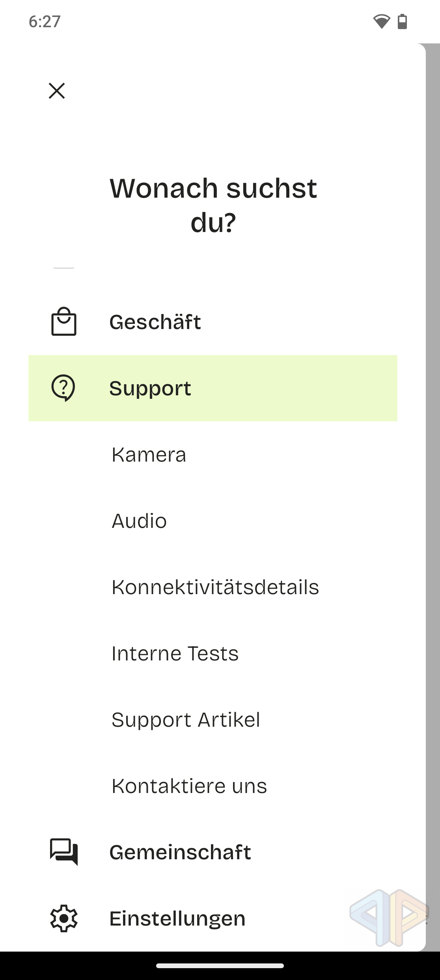
Task: Open Konnektivitätsdetails
Action: click(215, 587)
